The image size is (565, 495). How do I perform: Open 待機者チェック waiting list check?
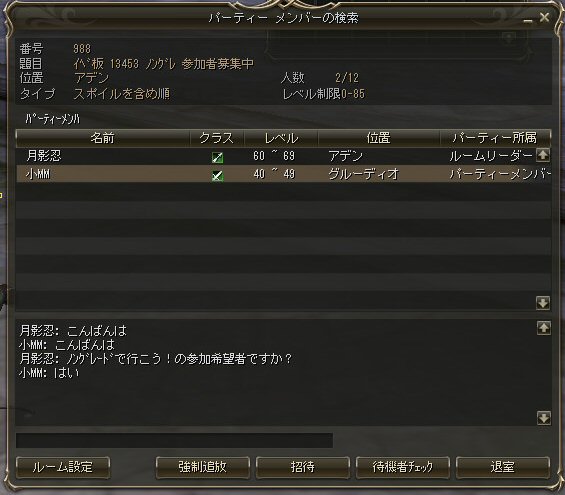402,467
